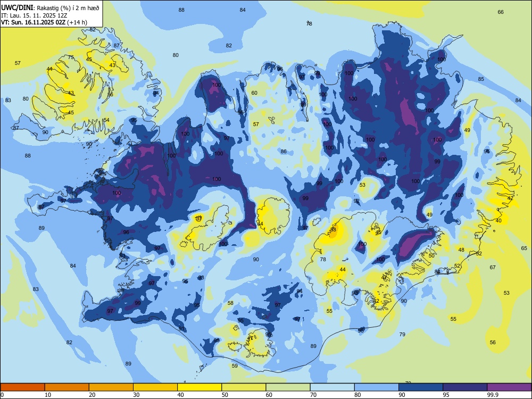Click the 30 tick label on the legend
Image resolution: width=532 pixels, height=399 pixels.
pyautogui.click(x=136, y=395)
